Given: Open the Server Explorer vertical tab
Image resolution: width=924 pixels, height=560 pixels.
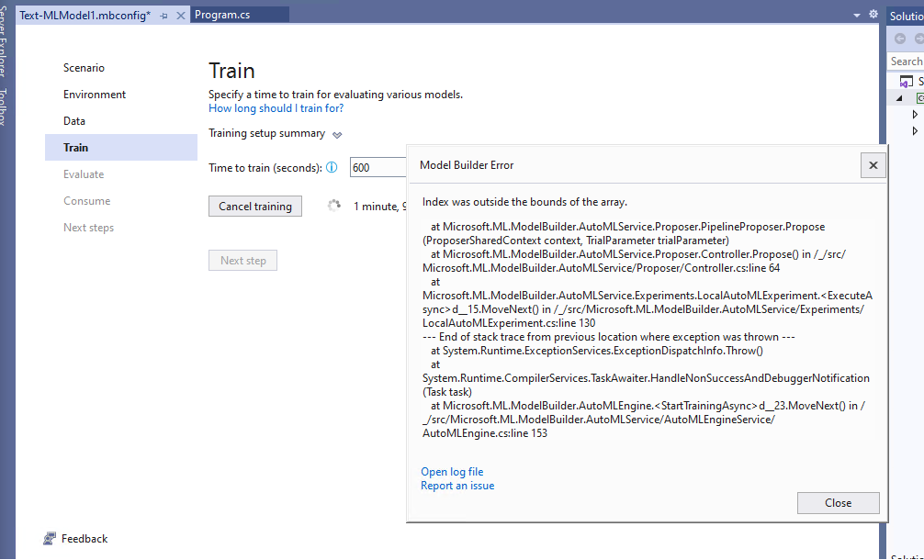Looking at the screenshot, I should tap(6, 37).
